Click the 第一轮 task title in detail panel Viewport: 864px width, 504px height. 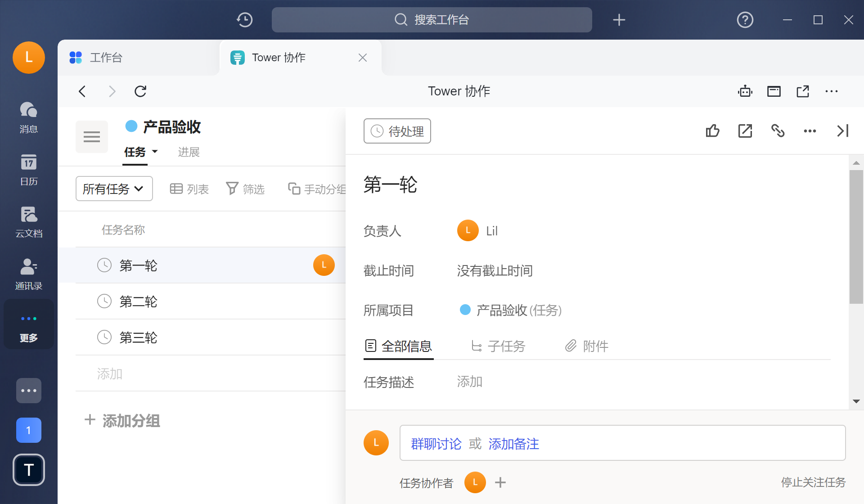(x=391, y=184)
